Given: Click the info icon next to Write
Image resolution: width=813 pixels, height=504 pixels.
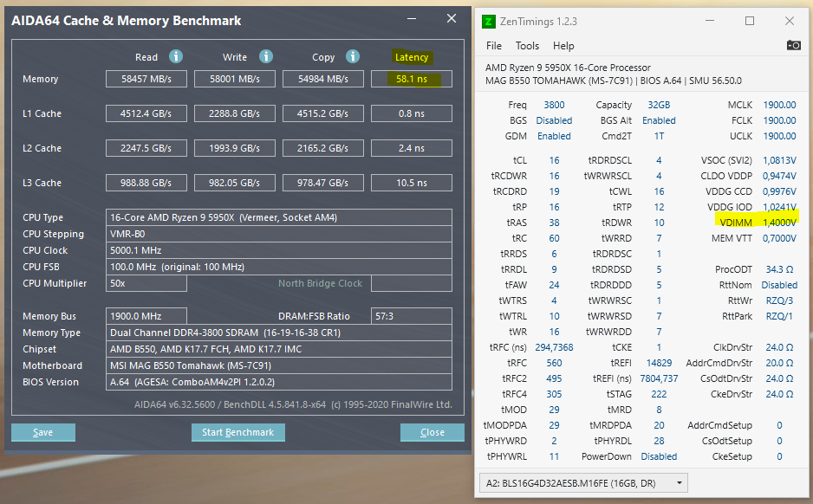Looking at the screenshot, I should (266, 56).
